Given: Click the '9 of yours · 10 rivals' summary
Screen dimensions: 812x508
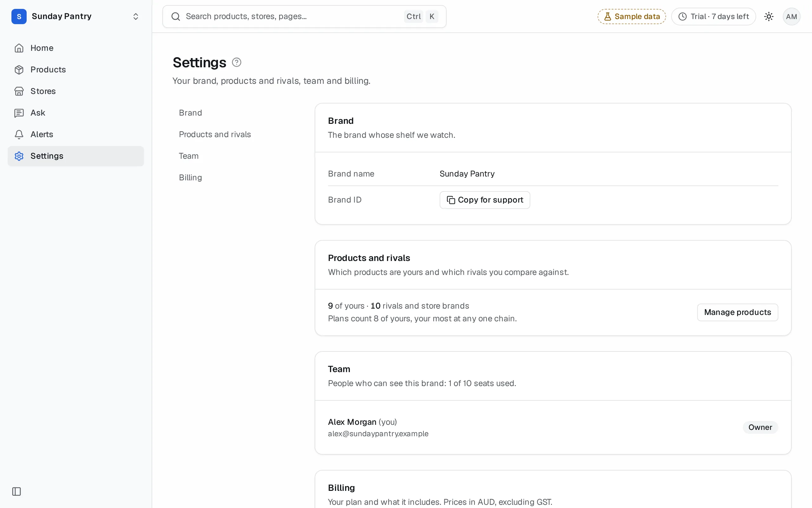Looking at the screenshot, I should pyautogui.click(x=398, y=306).
